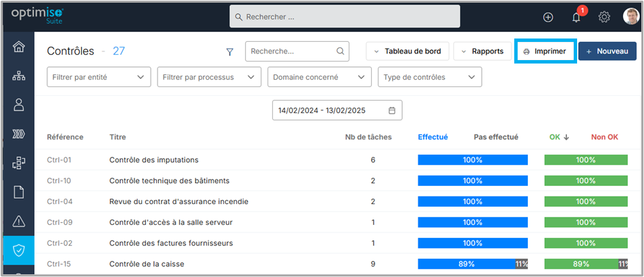Open the document icon in sidebar
This screenshot has height=277, width=644.
tap(18, 192)
